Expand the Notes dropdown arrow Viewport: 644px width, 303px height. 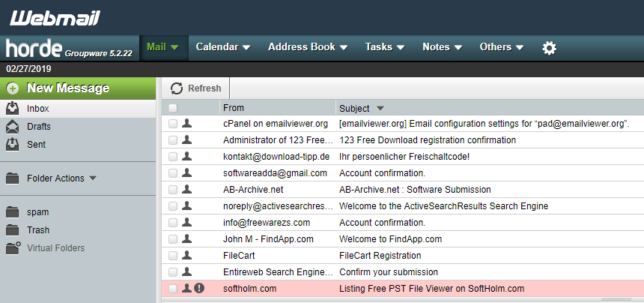(x=458, y=48)
